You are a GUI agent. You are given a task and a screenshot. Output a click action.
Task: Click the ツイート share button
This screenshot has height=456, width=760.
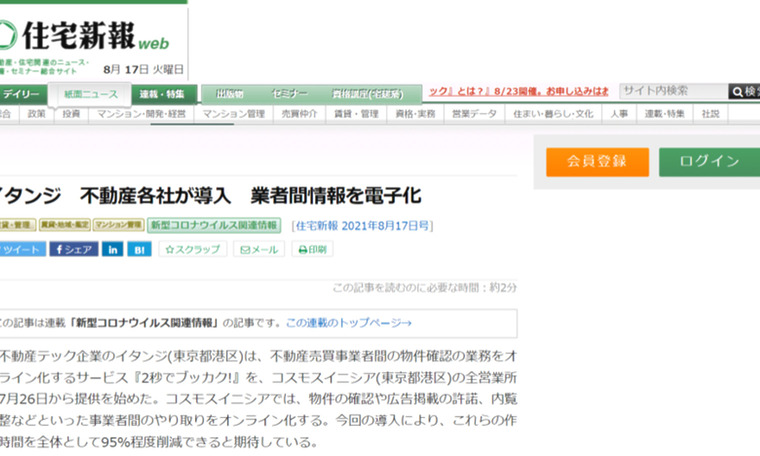(x=21, y=249)
